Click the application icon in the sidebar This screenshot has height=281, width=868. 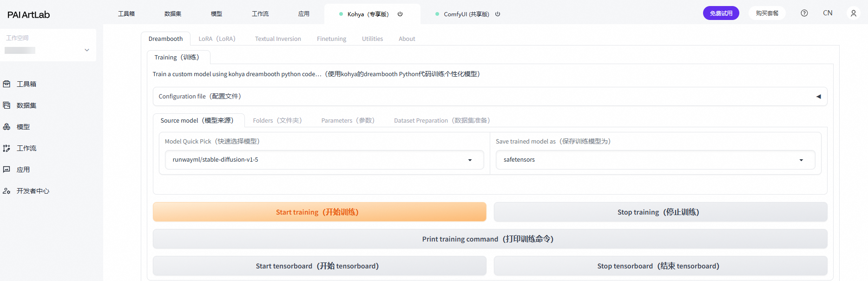click(7, 170)
